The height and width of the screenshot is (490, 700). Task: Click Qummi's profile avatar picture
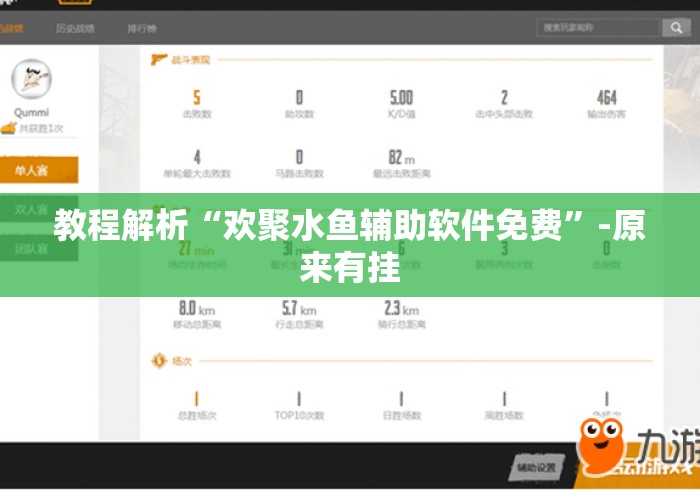pyautogui.click(x=31, y=79)
